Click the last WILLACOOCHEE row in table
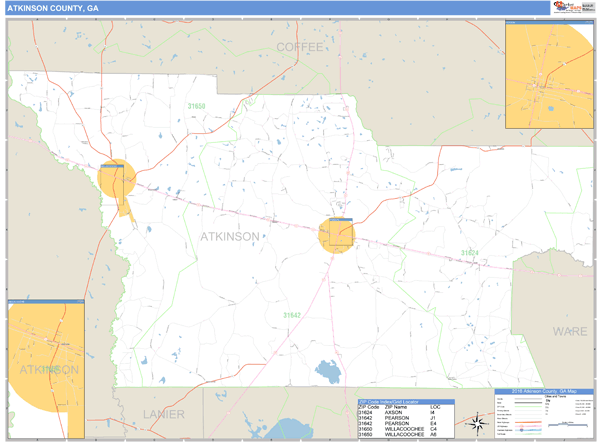Screen dimensions: 600x442 pos(406,434)
